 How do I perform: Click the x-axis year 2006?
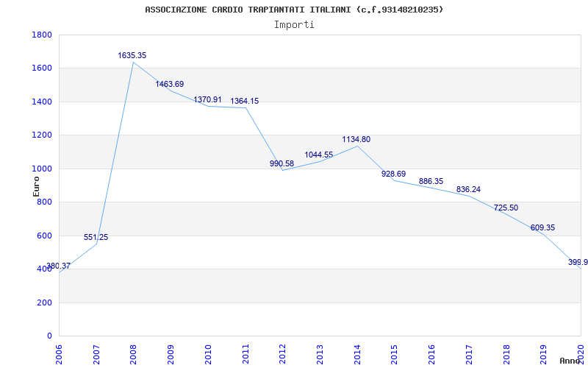tap(59, 354)
